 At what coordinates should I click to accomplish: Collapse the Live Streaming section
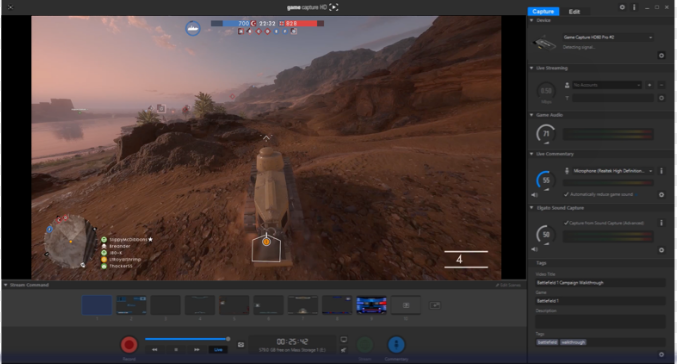[x=531, y=68]
